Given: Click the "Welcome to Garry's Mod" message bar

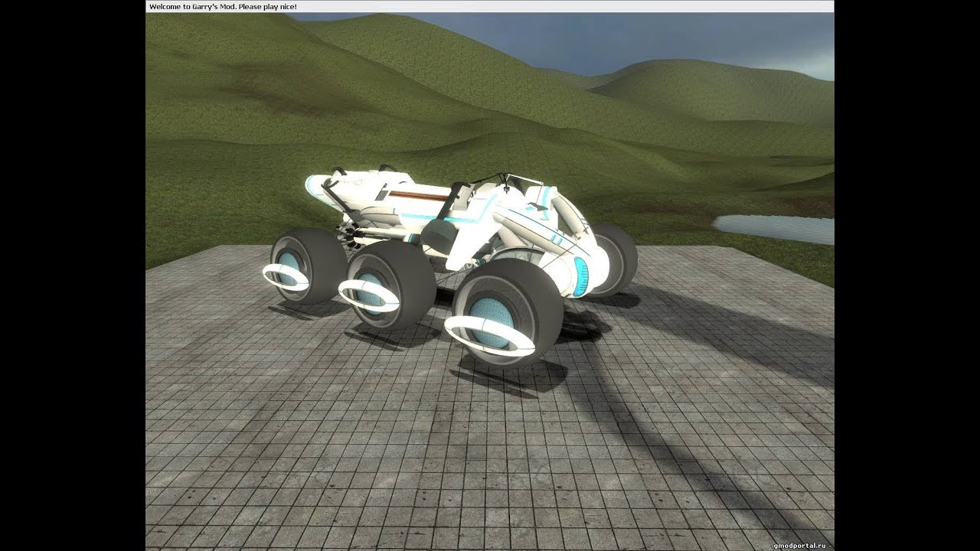Looking at the screenshot, I should [x=489, y=6].
